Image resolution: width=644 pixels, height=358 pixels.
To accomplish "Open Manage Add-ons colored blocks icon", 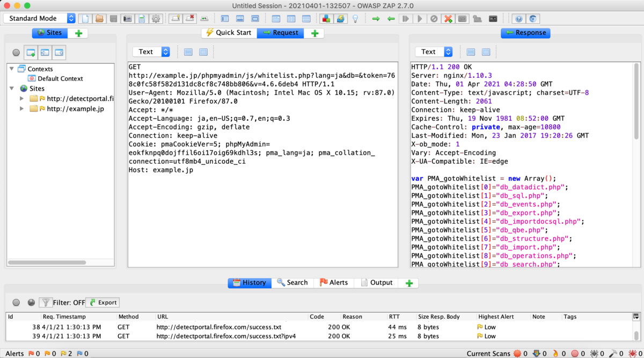I will [325, 19].
